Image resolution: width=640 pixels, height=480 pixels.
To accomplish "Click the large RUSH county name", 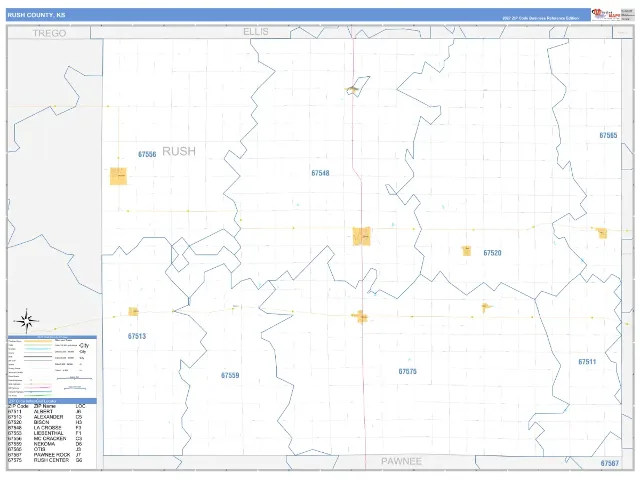I will point(179,151).
